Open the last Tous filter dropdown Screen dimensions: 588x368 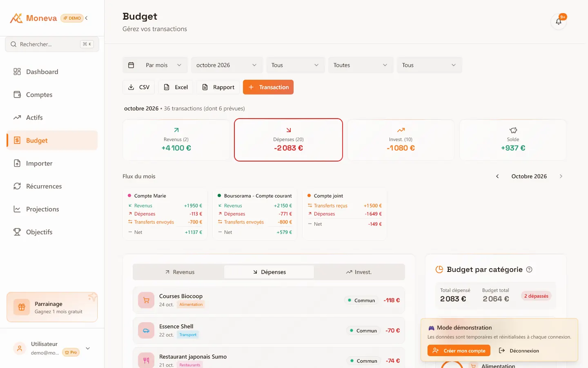coord(430,65)
